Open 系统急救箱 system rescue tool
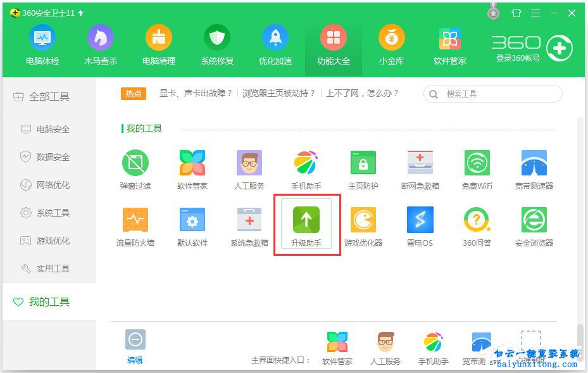Viewport: 588px width, 373px height. click(249, 223)
